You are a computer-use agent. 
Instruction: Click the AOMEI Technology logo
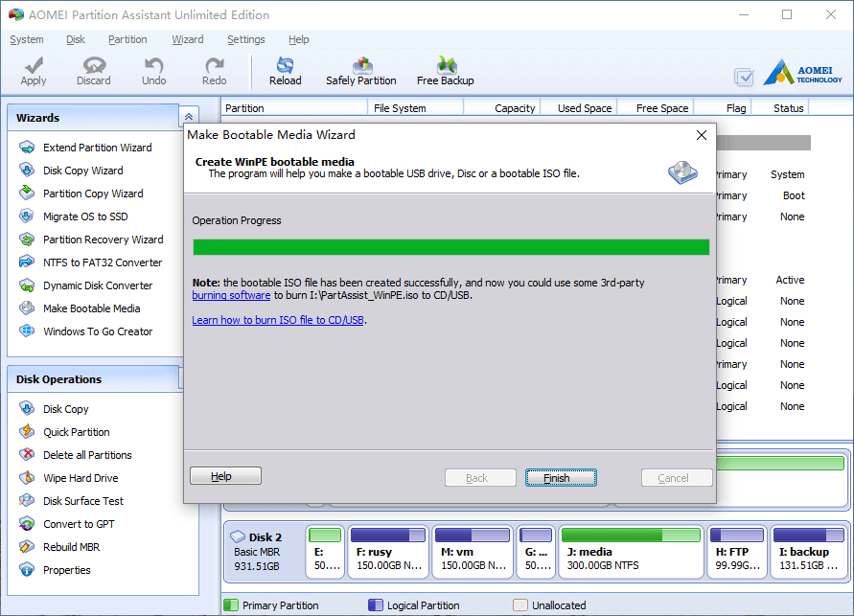coord(802,73)
